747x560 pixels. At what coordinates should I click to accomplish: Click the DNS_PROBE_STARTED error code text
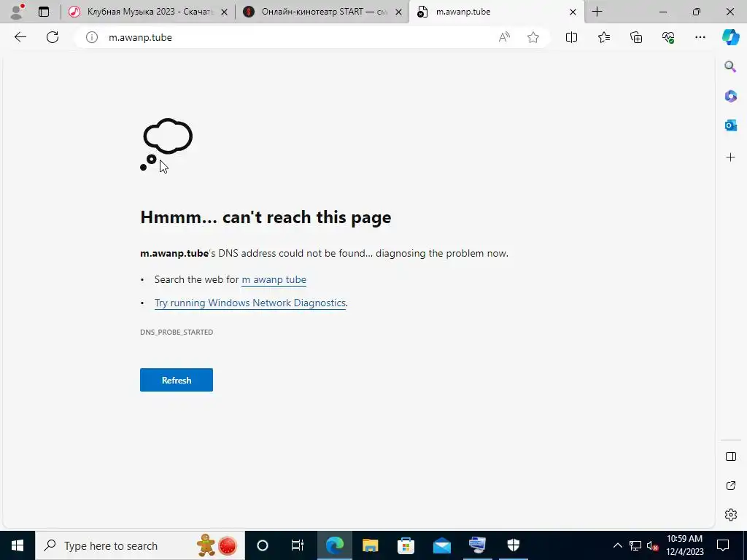click(177, 332)
